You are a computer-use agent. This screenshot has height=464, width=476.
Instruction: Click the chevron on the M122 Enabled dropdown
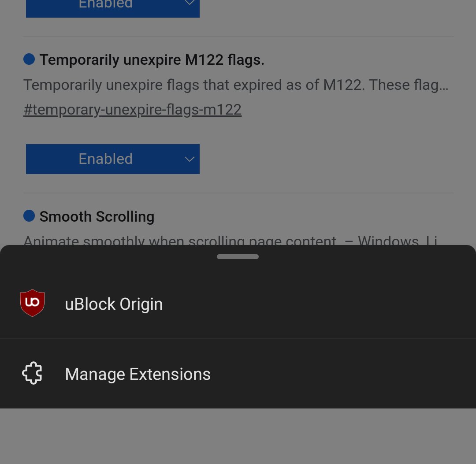point(190,159)
